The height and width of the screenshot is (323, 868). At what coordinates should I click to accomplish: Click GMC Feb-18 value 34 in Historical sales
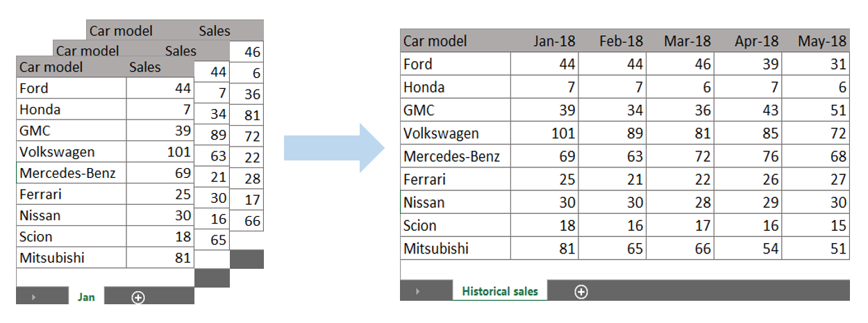(612, 110)
